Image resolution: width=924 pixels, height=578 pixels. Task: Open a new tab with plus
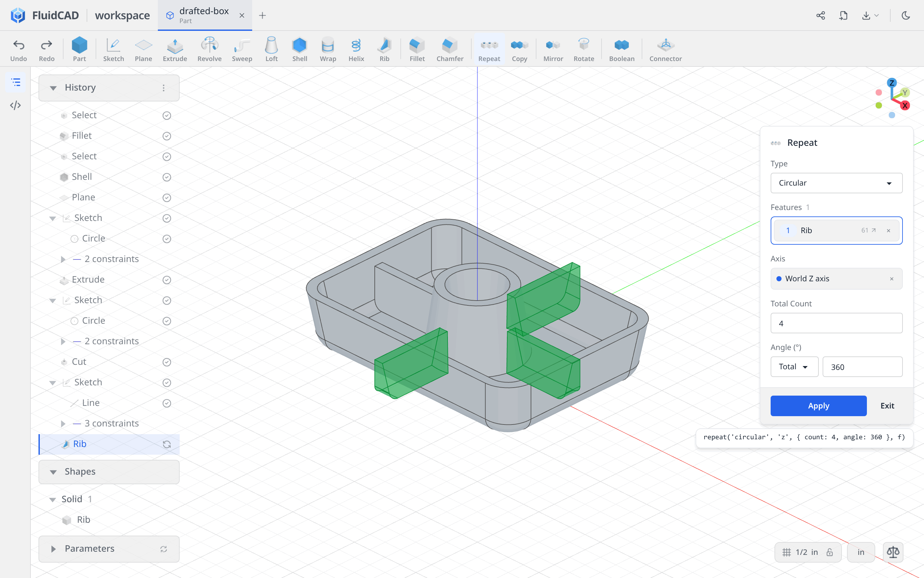click(x=262, y=15)
